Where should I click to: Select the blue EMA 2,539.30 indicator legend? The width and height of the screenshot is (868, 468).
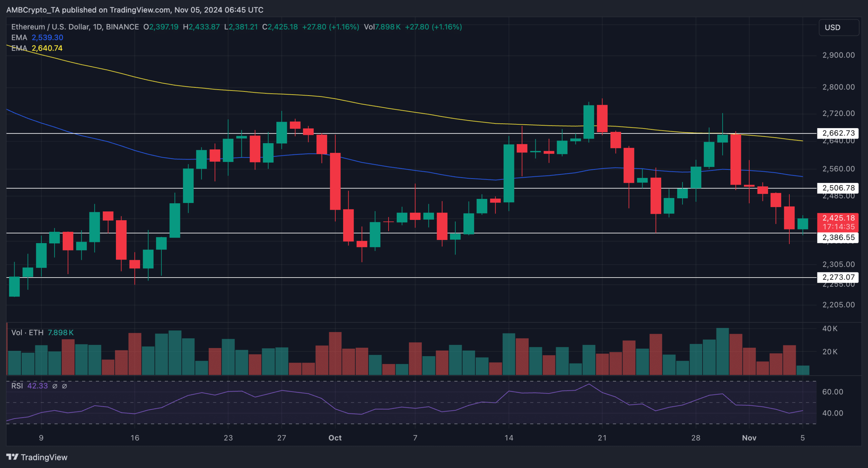pyautogui.click(x=37, y=38)
